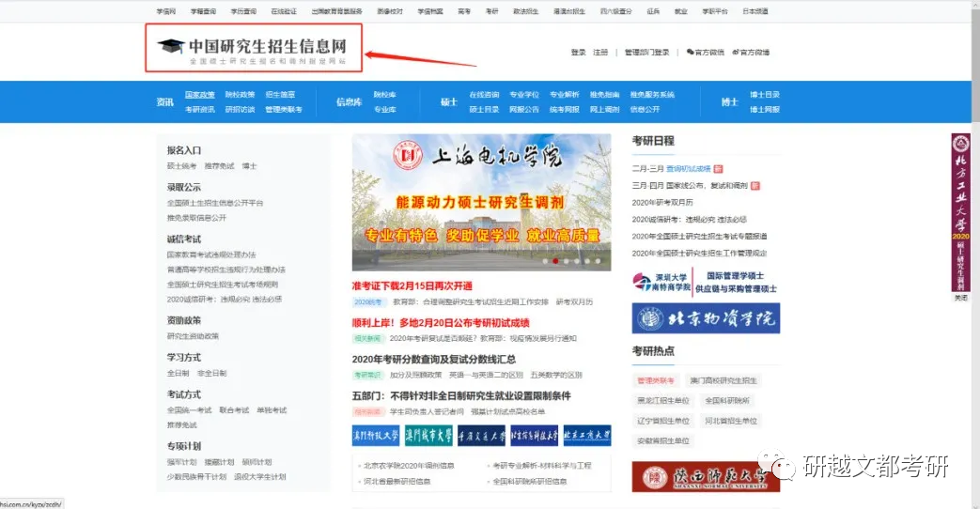Open the 官方微博 Weibo icon link
The width and height of the screenshot is (980, 509).
click(751, 53)
